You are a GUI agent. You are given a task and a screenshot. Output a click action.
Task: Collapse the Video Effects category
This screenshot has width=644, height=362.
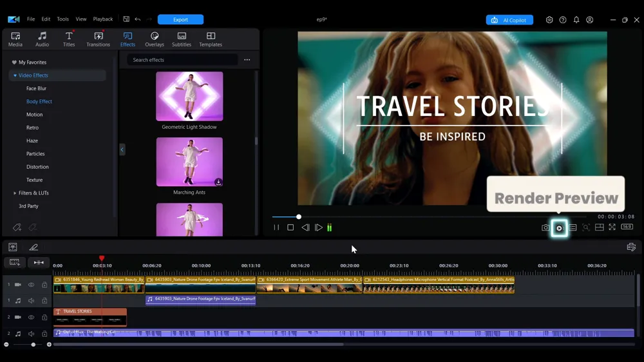[15, 75]
